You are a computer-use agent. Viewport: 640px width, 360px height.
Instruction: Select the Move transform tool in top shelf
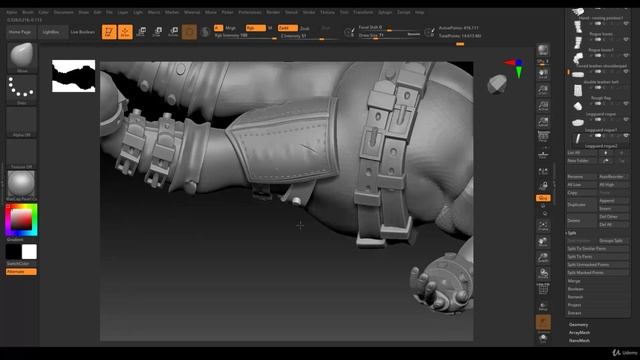point(141,31)
